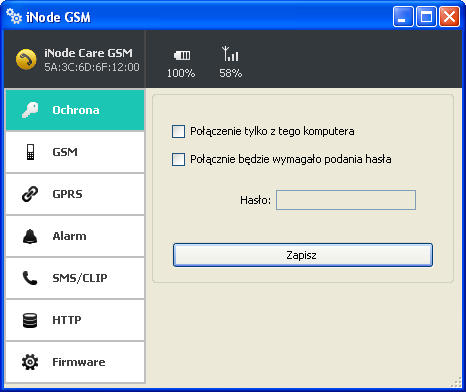Click the device name 'iNode Care GSM'

click(88, 53)
